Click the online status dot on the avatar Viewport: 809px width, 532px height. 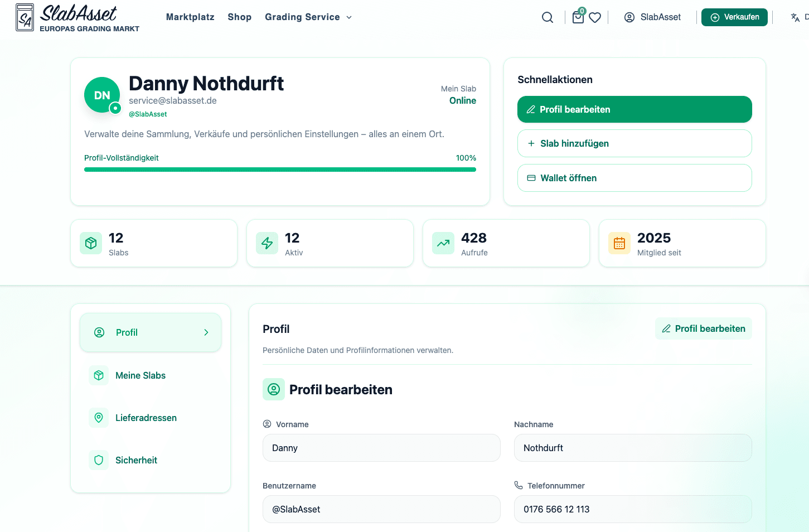[x=115, y=108]
